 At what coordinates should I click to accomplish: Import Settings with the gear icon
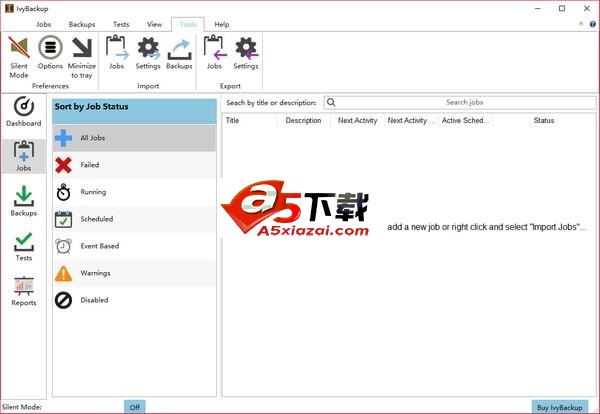[148, 52]
